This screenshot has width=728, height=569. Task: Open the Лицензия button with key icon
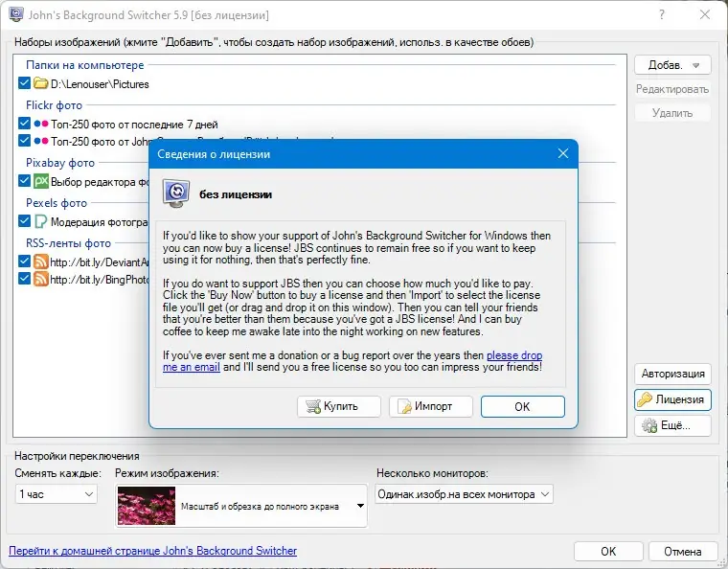click(x=672, y=399)
